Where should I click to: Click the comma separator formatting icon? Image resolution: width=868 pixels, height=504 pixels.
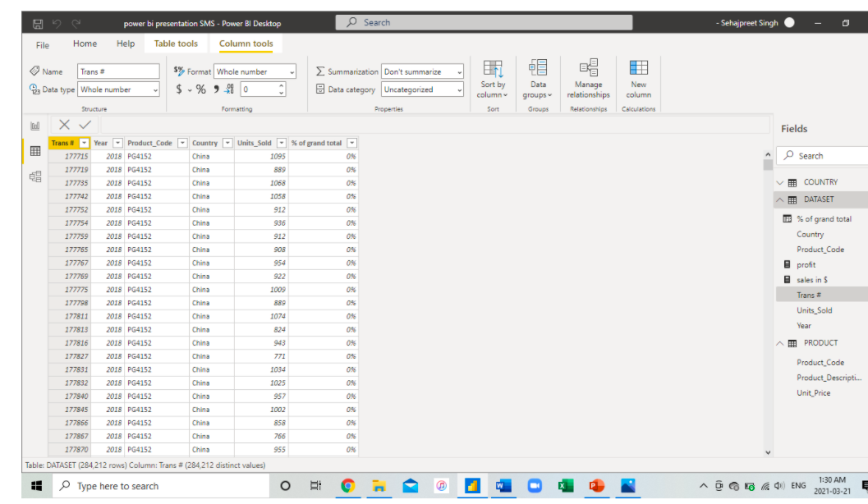216,89
